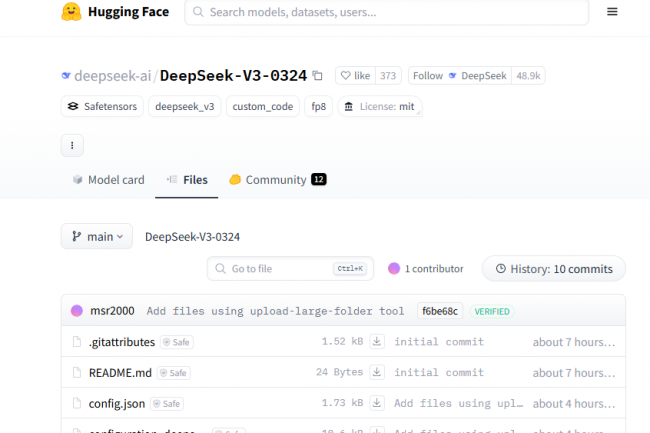This screenshot has width=650, height=433.
Task: Download the .gitattributes file
Action: (x=377, y=341)
